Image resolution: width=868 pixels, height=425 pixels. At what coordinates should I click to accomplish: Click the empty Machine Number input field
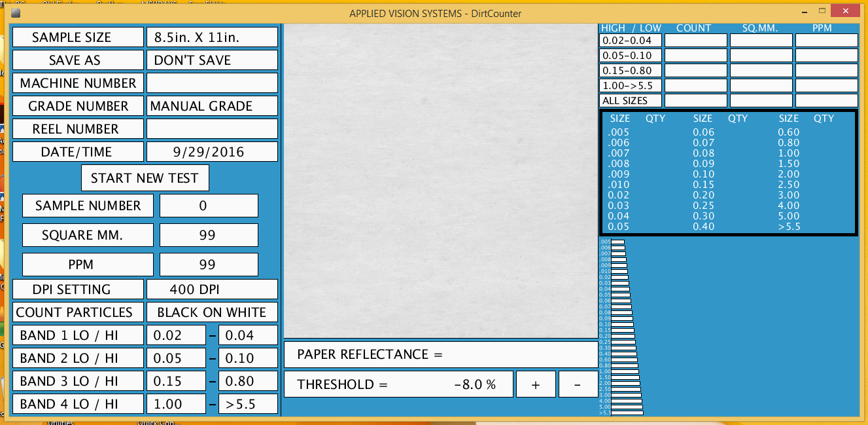(212, 83)
